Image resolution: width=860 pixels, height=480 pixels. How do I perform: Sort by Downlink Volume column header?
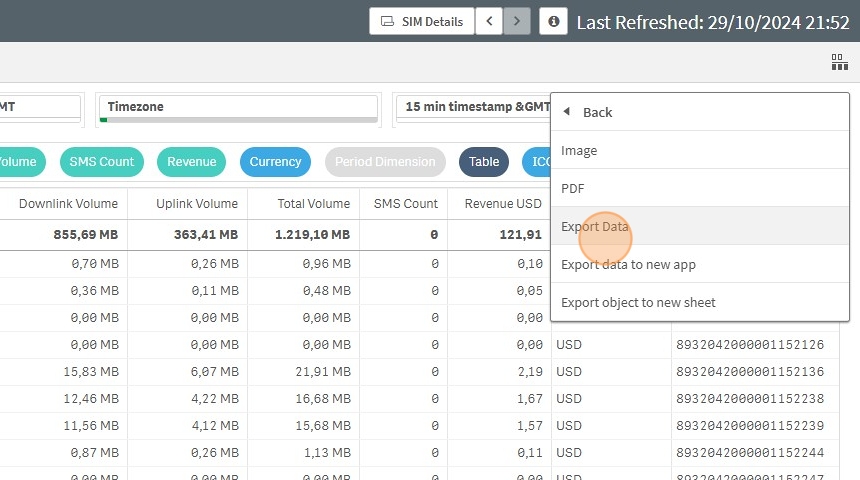69,204
